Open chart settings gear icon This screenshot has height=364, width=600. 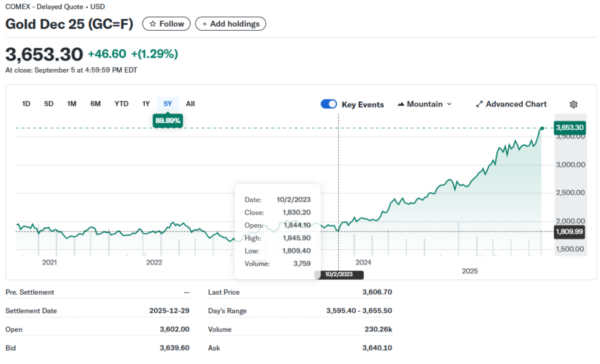(573, 105)
